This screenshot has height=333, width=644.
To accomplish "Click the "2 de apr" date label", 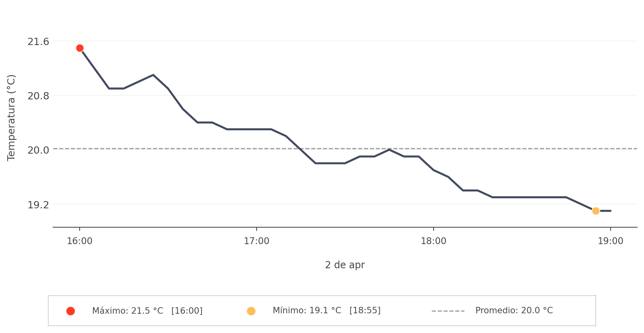I will [x=345, y=265].
